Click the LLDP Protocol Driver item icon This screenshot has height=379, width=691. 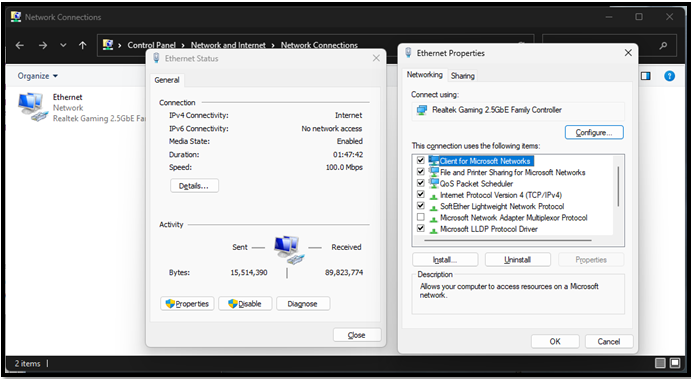click(x=434, y=230)
